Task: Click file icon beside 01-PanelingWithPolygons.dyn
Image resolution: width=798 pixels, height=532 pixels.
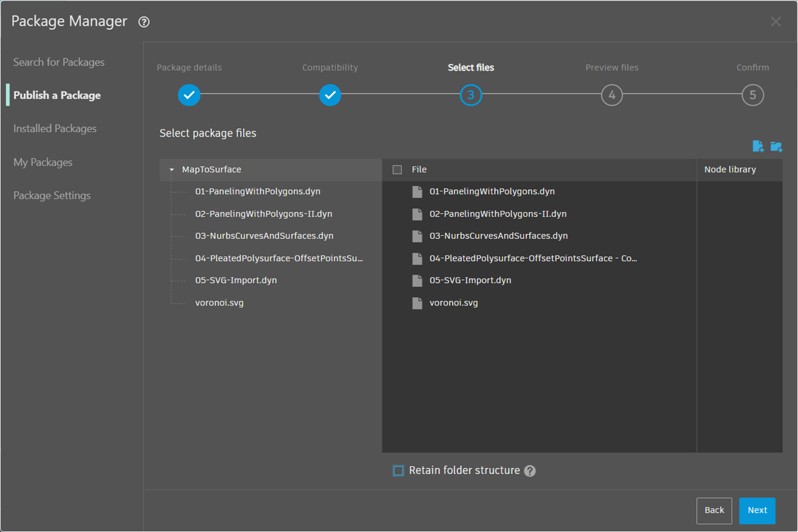Action: pyautogui.click(x=417, y=192)
